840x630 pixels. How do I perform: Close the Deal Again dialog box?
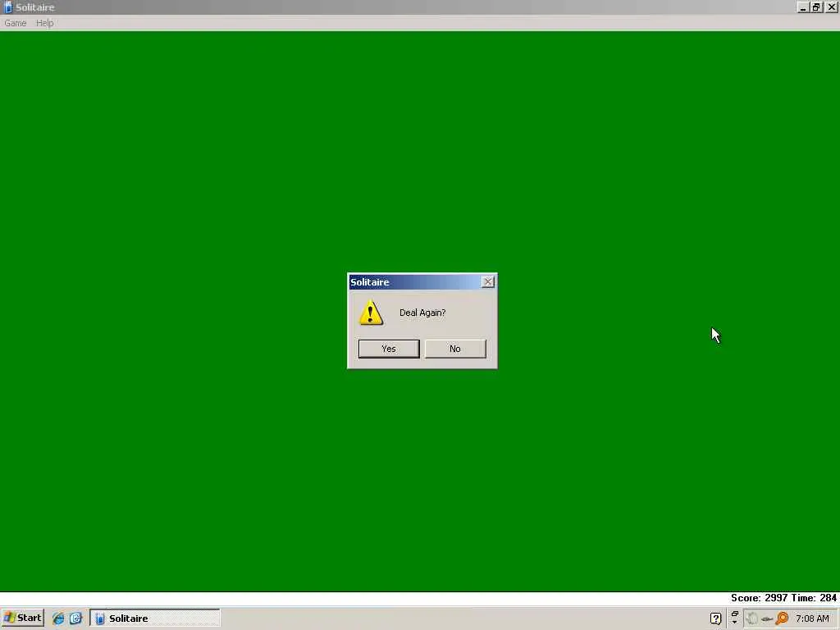point(488,282)
